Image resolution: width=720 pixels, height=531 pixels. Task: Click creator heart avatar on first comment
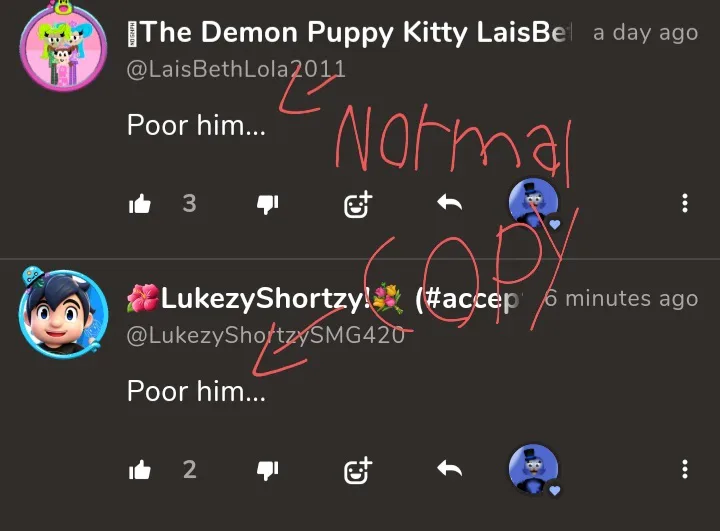point(534,203)
